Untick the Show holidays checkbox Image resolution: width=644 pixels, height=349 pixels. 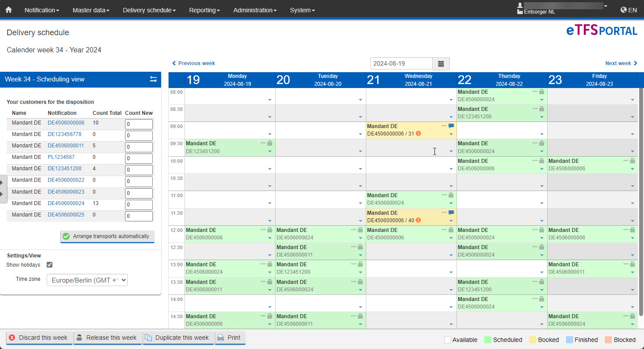[x=50, y=265]
